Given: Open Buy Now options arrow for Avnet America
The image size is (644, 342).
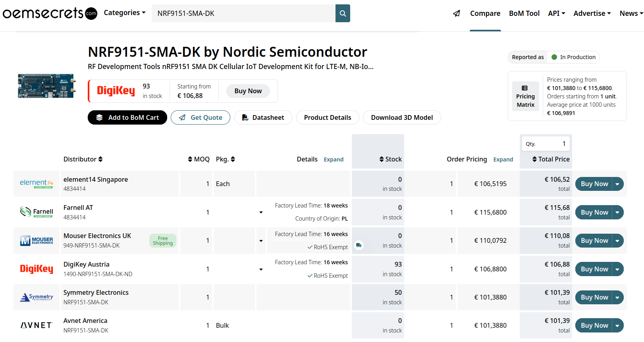Looking at the screenshot, I should coord(617,326).
